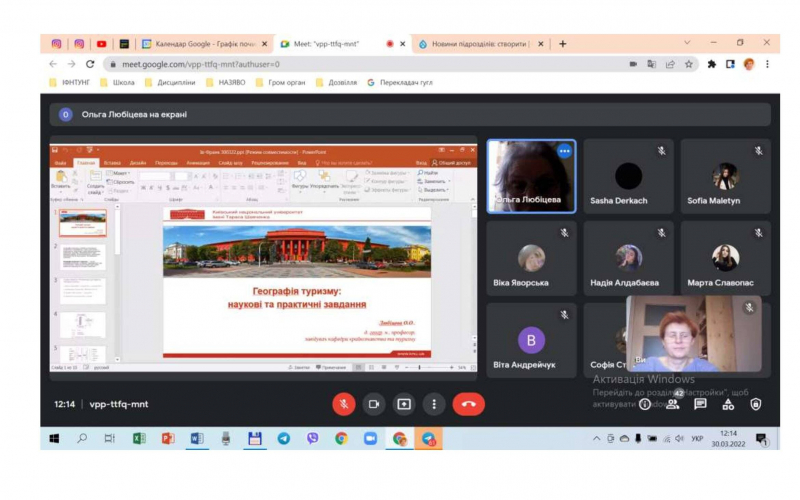This screenshot has height=500, width=800.
Task: Turn on microphone in Meet call
Action: click(344, 404)
